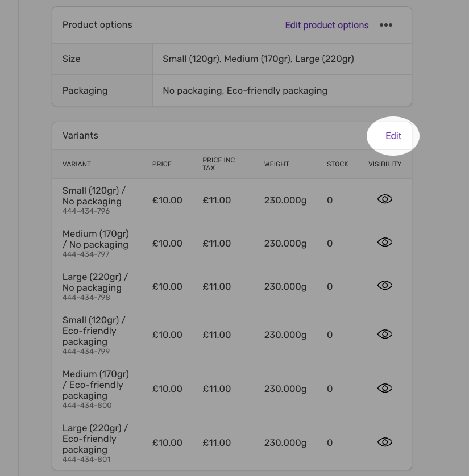Click the highlighted Edit link for Variants
The width and height of the screenshot is (469, 476).
point(393,136)
